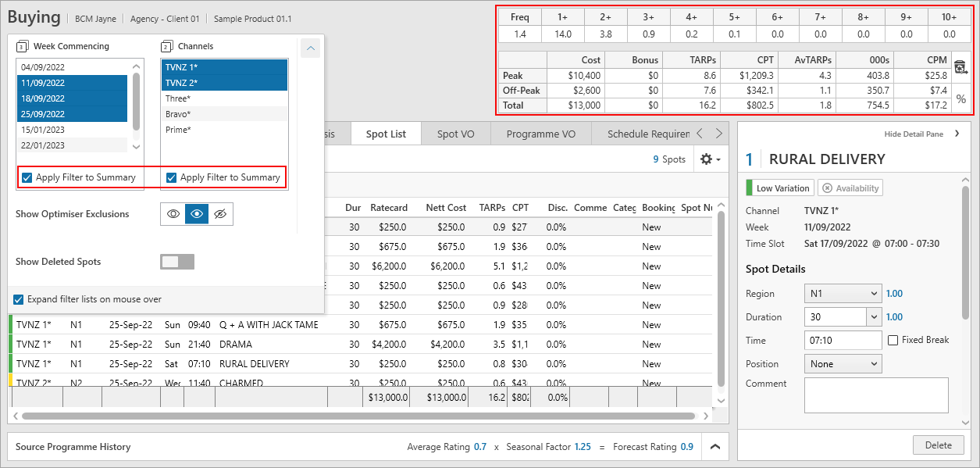Uncheck Expand filter lists on mouse over

(x=19, y=299)
